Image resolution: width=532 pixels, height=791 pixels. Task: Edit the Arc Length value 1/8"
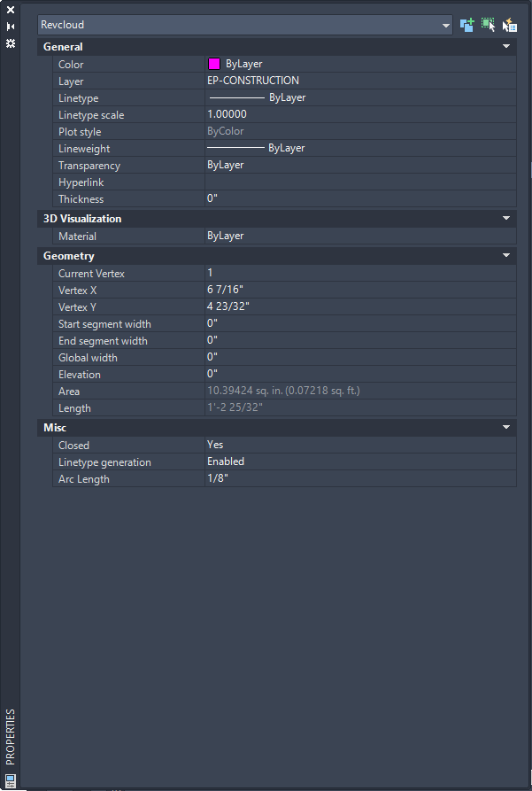pos(360,478)
